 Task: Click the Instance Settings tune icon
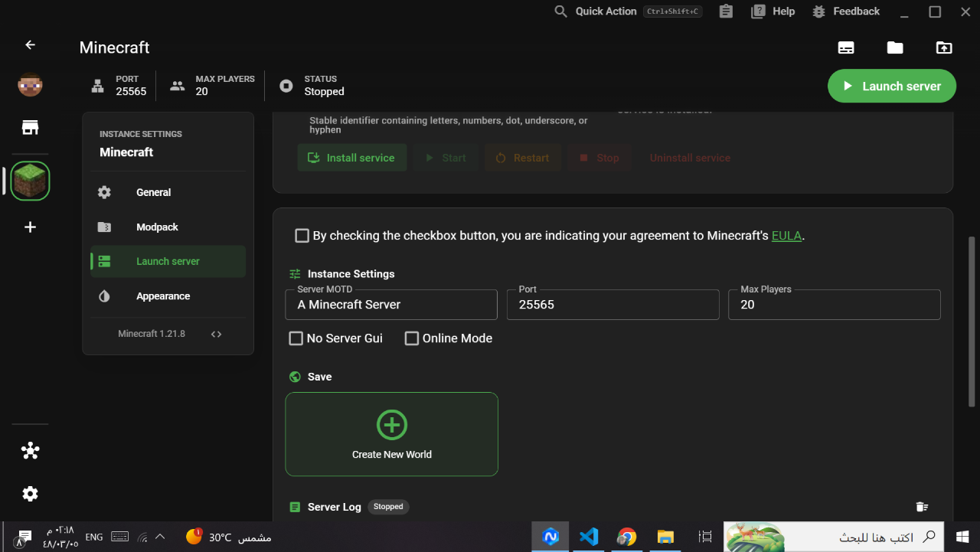(295, 273)
